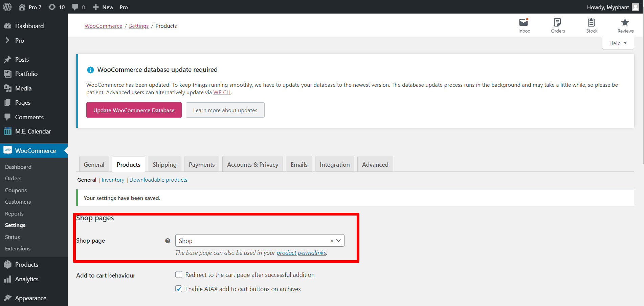The image size is (644, 306).
Task: Click the user avatar beside Howdy, lelyphant
Action: pyautogui.click(x=636, y=7)
